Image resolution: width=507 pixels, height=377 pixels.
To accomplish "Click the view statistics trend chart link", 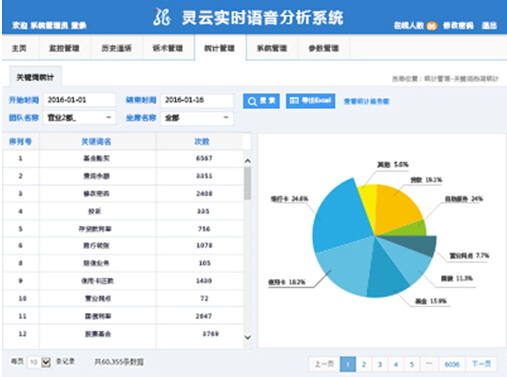I will click(x=366, y=101).
